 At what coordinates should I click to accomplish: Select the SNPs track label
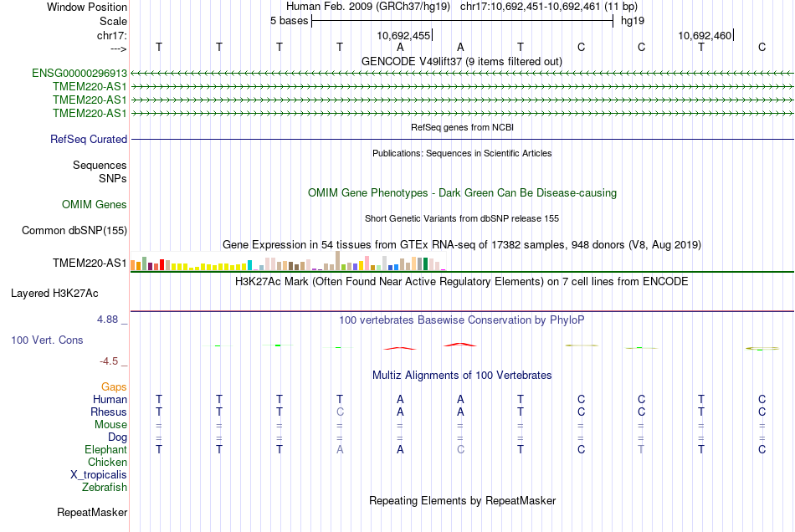pos(113,178)
